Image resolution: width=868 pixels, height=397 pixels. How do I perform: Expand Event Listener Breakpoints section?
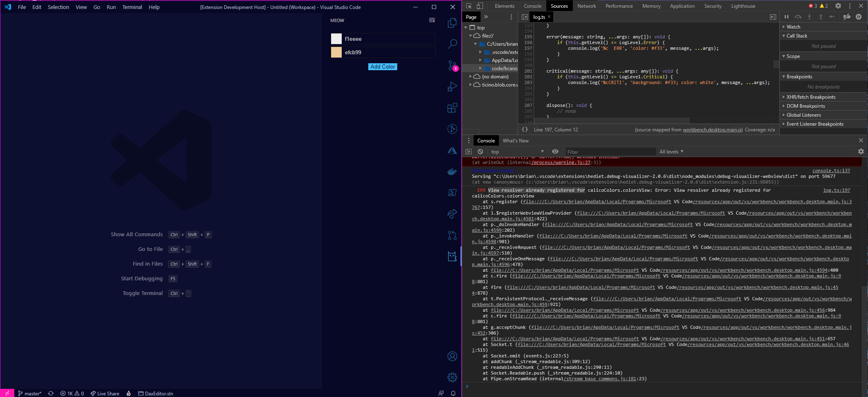point(824,124)
